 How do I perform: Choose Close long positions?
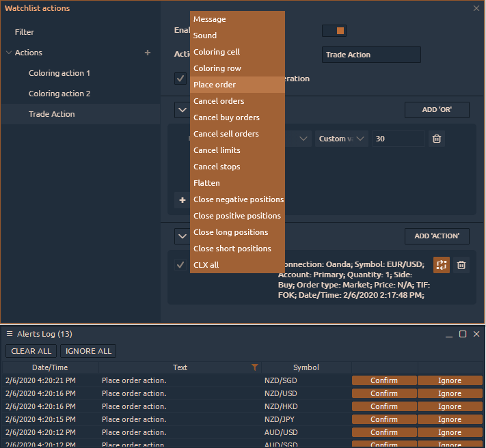click(x=237, y=232)
